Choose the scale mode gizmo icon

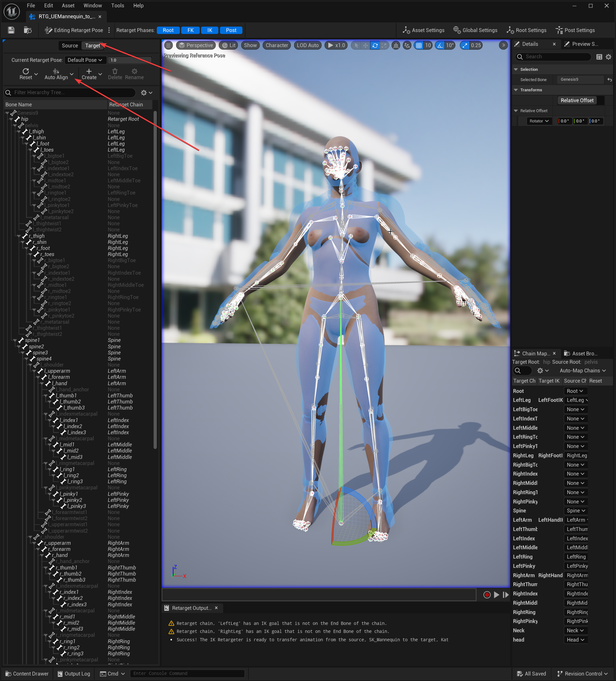(384, 45)
